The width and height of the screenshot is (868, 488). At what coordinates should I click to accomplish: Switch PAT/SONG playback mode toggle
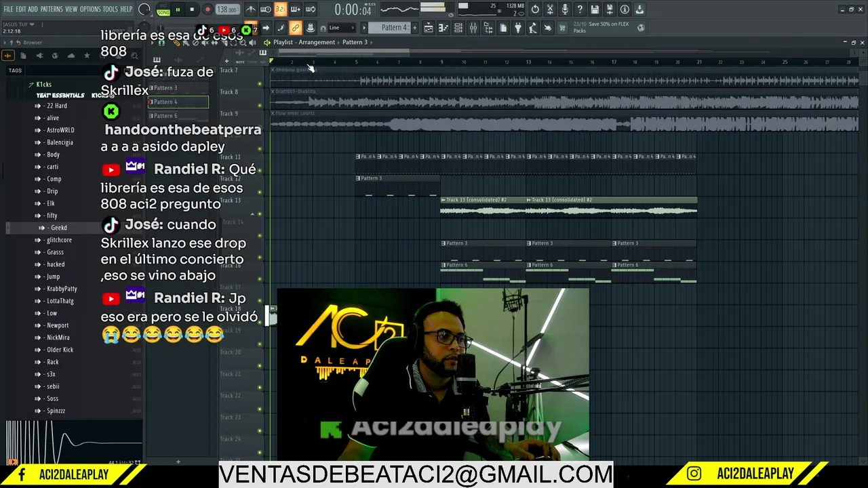point(163,9)
